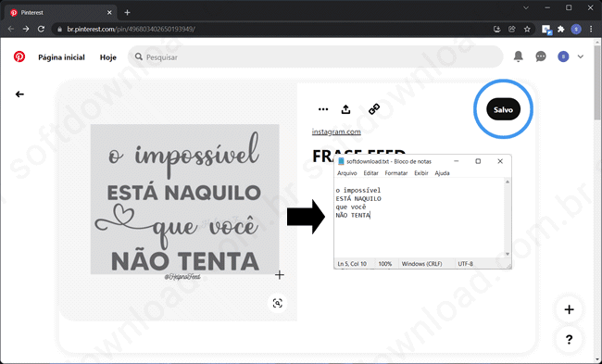Open a new browser tab
The width and height of the screenshot is (602, 364).
[x=127, y=13]
